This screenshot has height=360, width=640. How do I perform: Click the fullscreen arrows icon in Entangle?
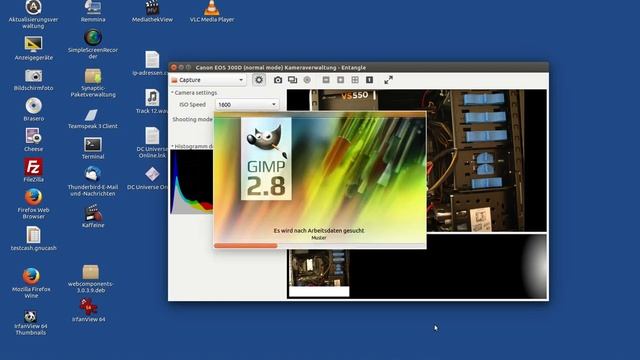(388, 80)
